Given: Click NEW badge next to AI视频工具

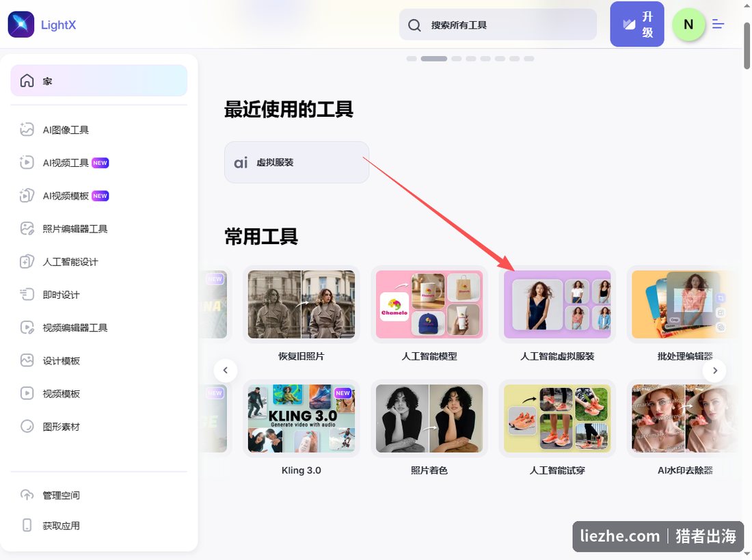Looking at the screenshot, I should [100, 163].
